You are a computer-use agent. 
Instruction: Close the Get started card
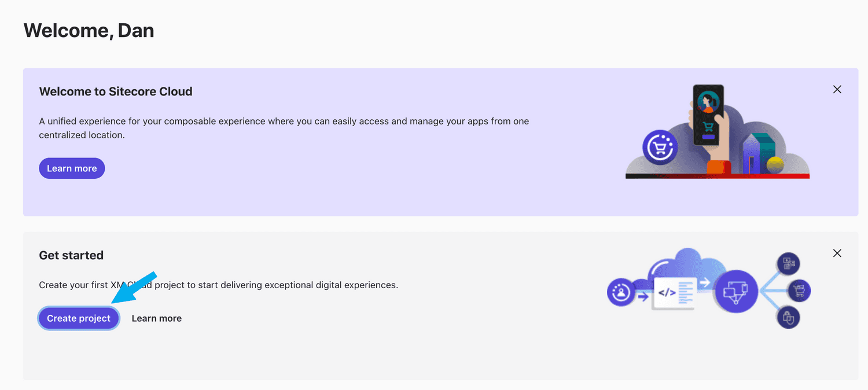pos(837,253)
